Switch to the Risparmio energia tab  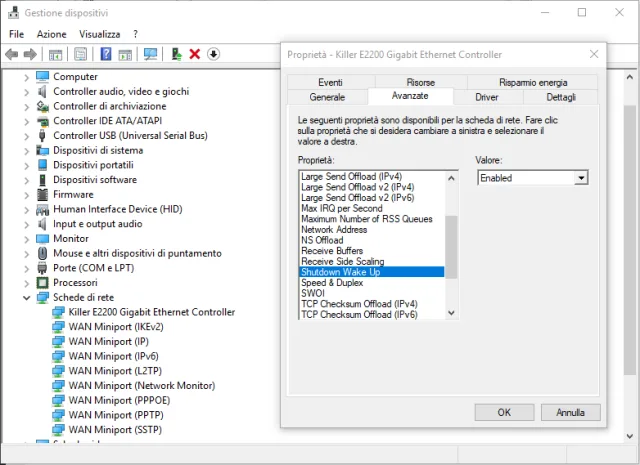point(533,82)
